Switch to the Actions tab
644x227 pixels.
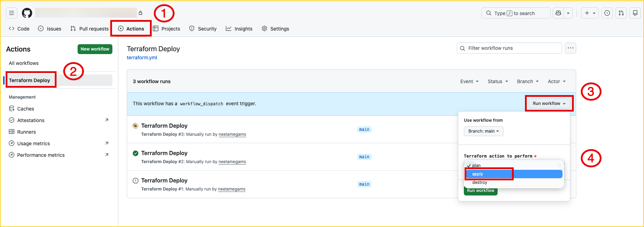coord(131,29)
